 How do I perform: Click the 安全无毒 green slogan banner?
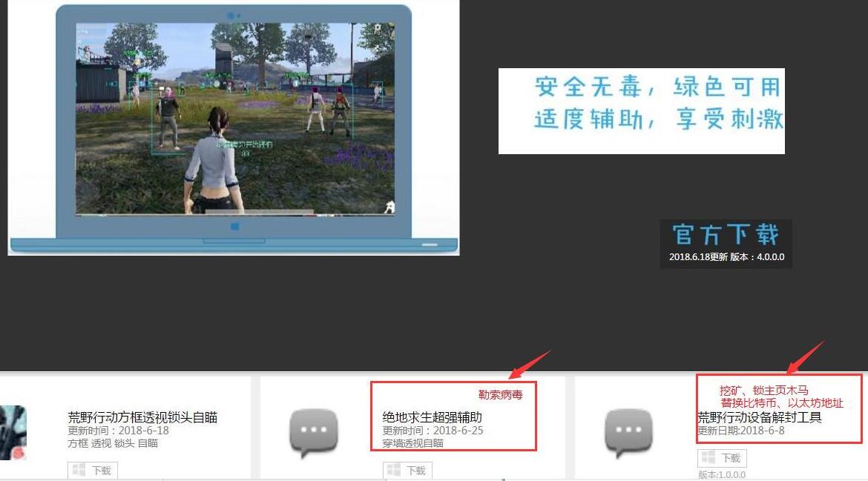pos(642,109)
